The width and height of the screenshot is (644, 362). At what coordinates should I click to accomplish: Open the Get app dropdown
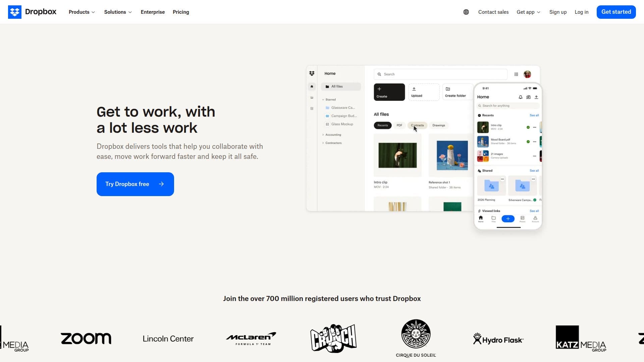(x=528, y=12)
